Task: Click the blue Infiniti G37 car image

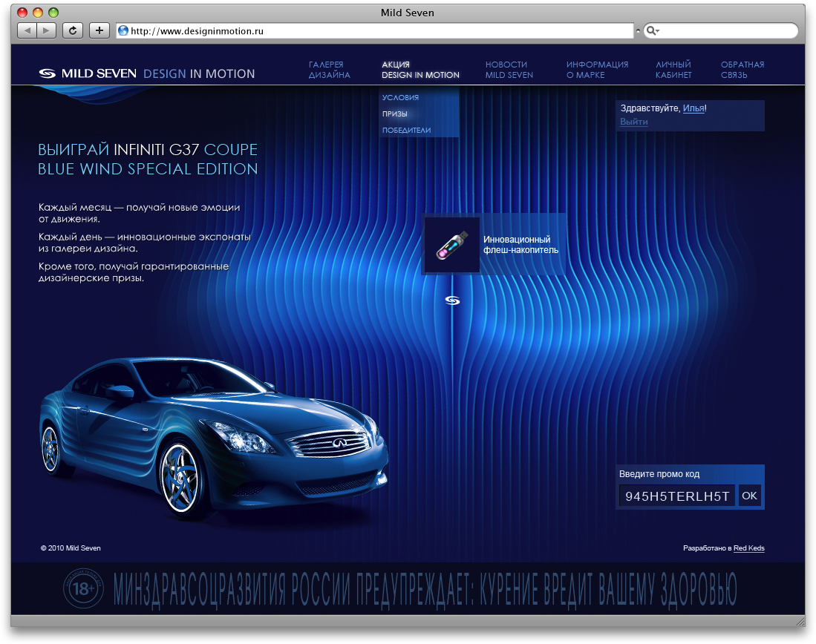Action: pyautogui.click(x=214, y=438)
